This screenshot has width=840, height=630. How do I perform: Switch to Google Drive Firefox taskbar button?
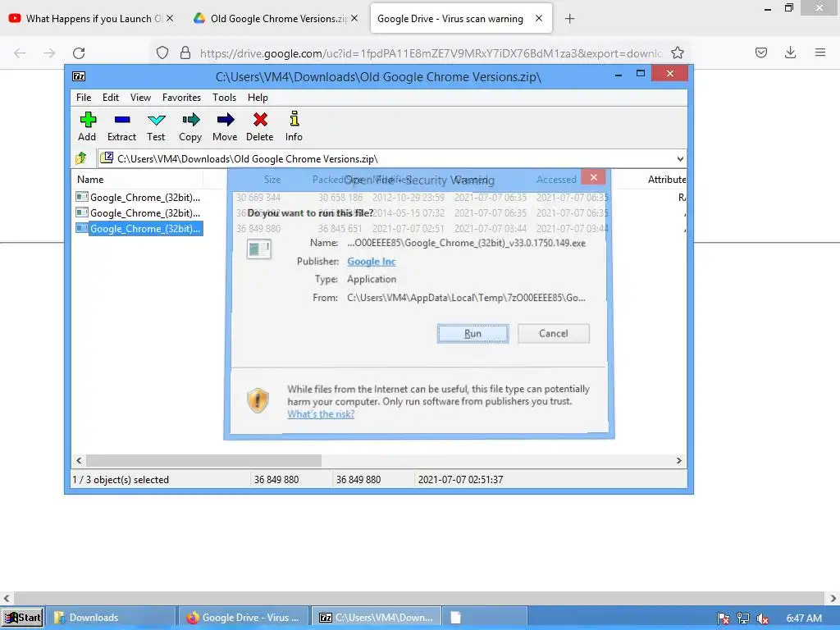244,618
